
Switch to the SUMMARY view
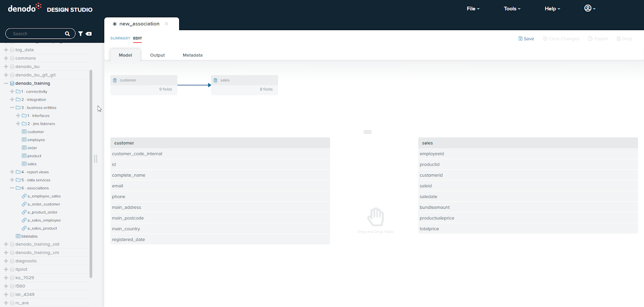pos(120,38)
